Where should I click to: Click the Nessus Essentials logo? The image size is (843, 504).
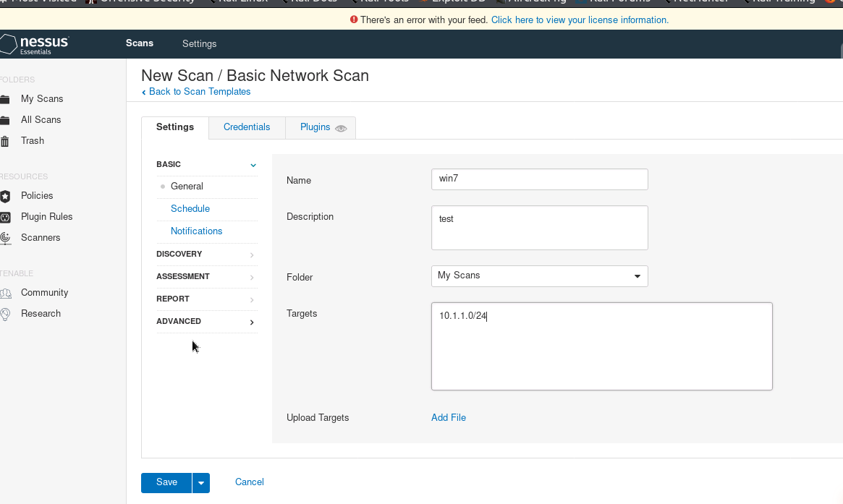pos(35,44)
